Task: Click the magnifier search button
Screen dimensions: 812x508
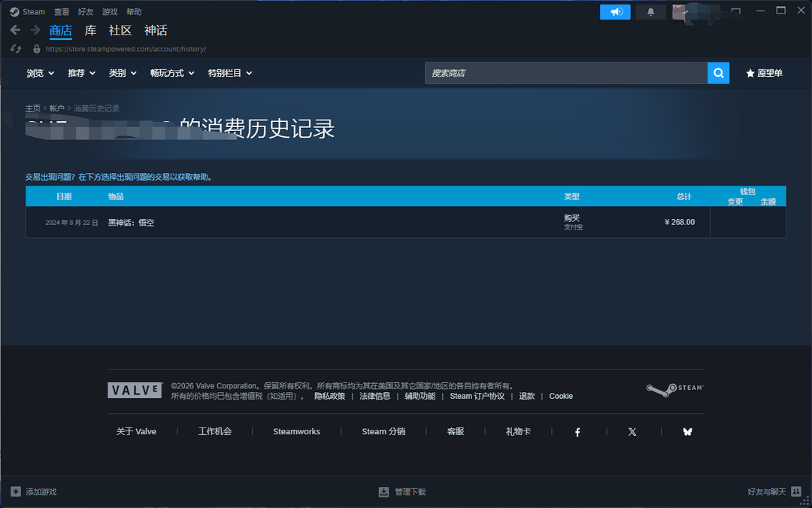Action: point(718,73)
